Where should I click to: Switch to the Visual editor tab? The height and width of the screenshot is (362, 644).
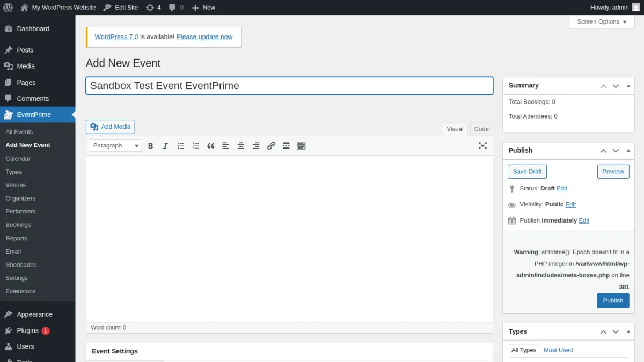455,129
